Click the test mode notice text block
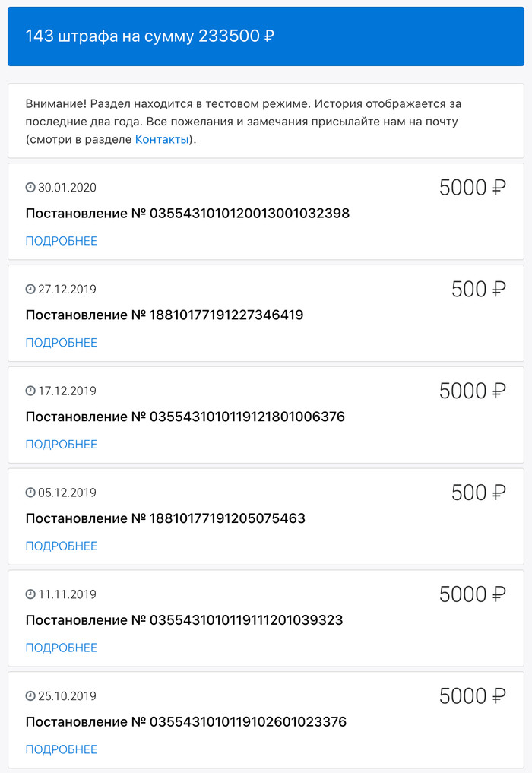The width and height of the screenshot is (532, 773). click(x=243, y=122)
